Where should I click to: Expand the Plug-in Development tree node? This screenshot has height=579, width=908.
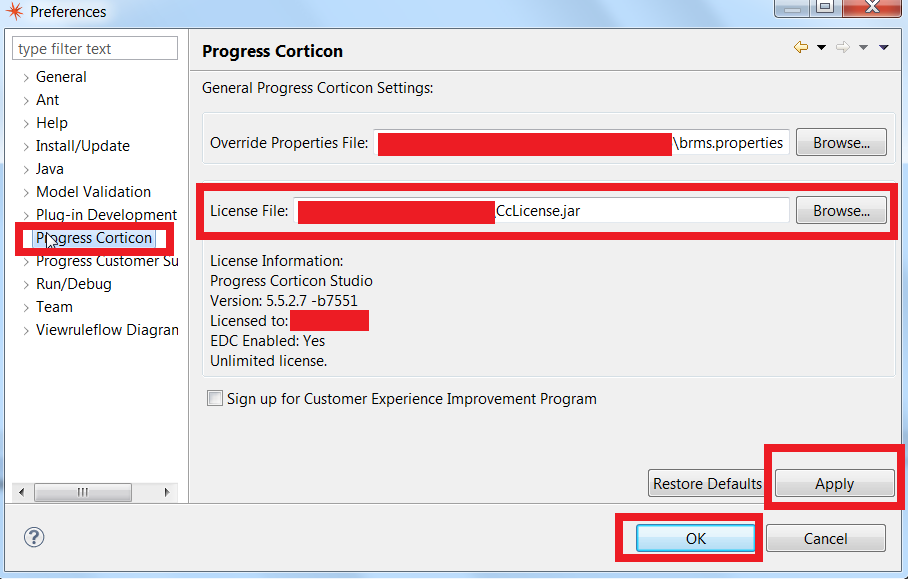26,215
